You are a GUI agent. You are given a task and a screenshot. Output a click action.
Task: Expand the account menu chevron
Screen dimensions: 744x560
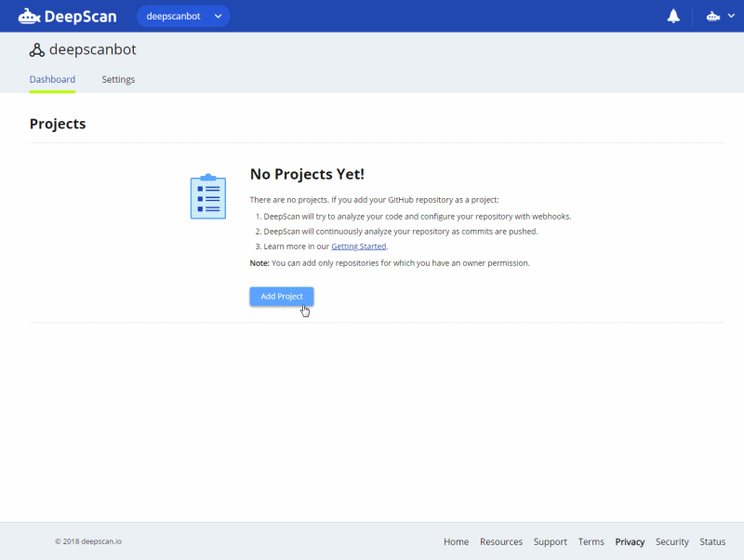tap(731, 16)
